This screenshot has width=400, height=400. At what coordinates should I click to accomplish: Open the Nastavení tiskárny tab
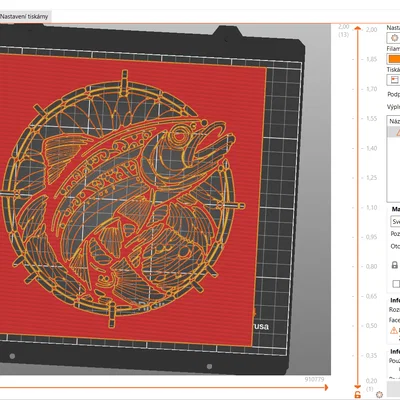click(x=25, y=16)
